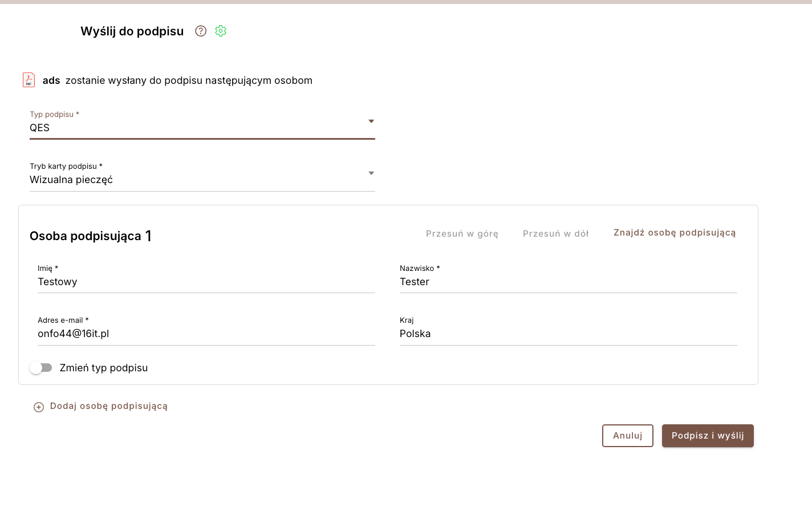Open the help question mark icon
The width and height of the screenshot is (812, 515).
coord(201,31)
